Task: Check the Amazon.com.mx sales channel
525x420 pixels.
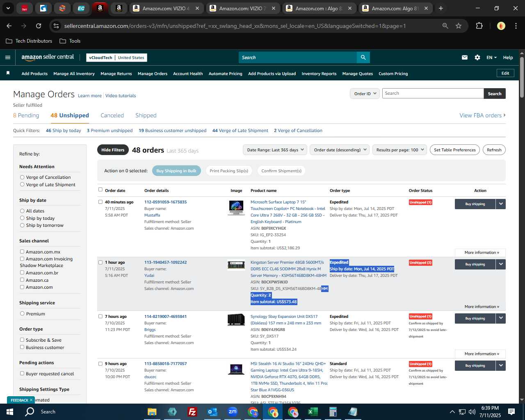Action: click(22, 252)
